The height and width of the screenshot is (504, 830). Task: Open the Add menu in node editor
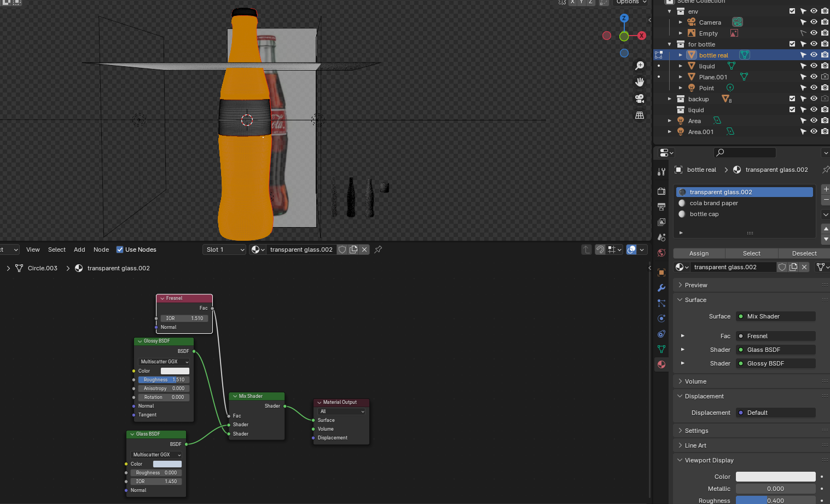[79, 250]
